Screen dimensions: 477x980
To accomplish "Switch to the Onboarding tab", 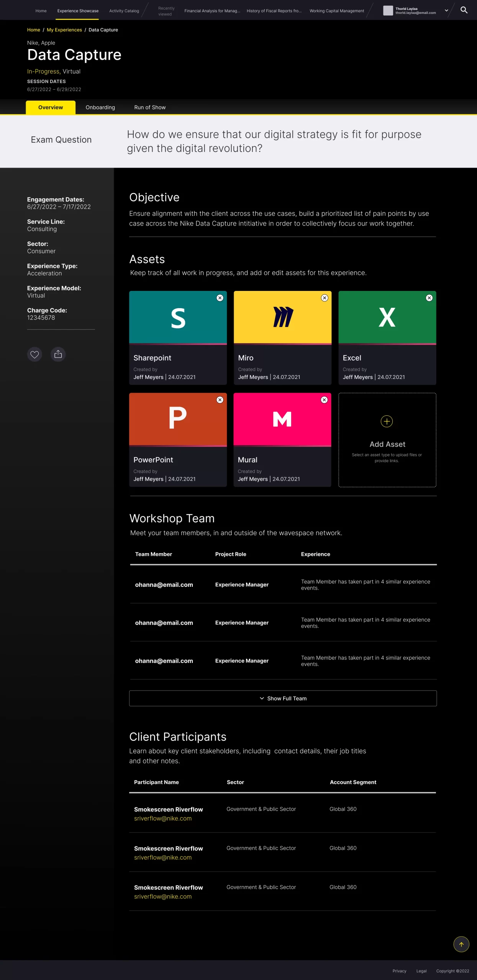I will click(100, 108).
